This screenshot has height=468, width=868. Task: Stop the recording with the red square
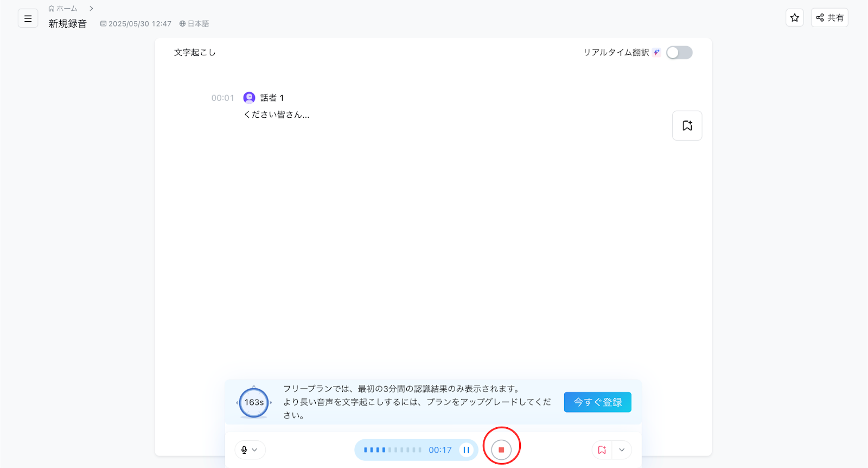501,450
